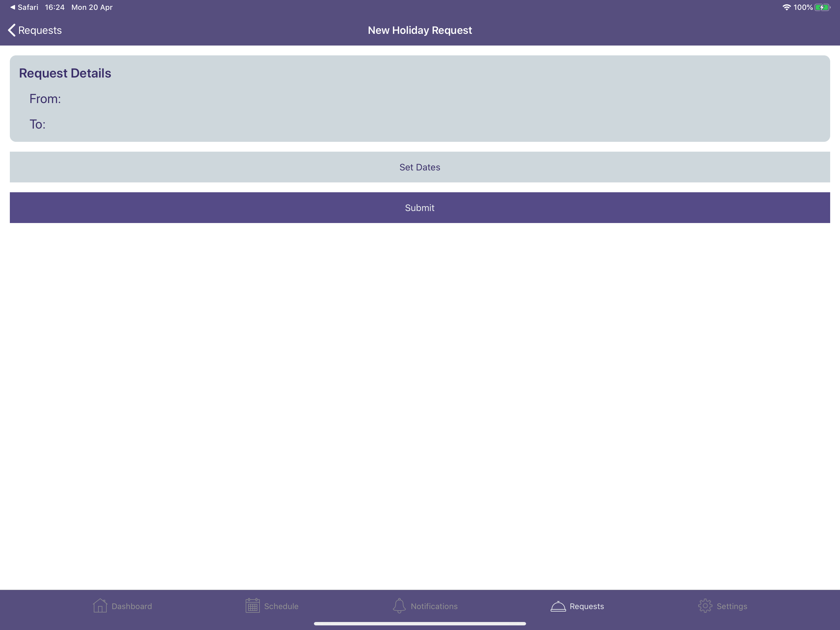The height and width of the screenshot is (630, 840).
Task: Select the Requests service bell icon
Action: 558,606
